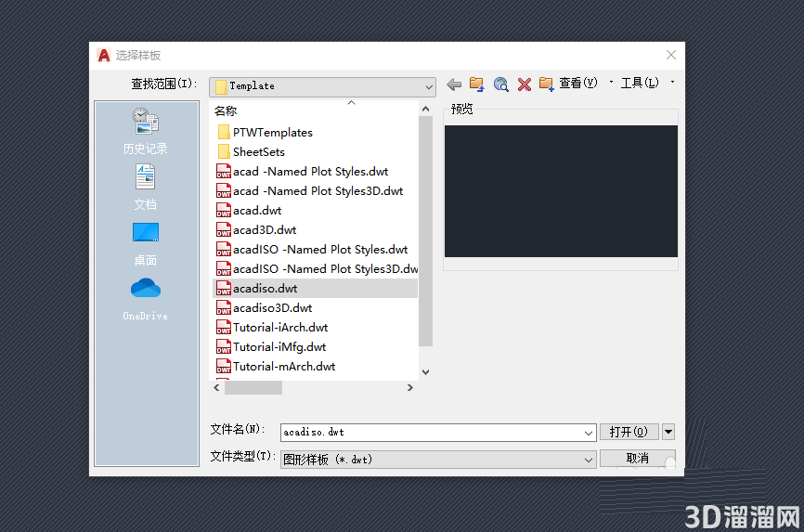Click the file list scroll down arrow
This screenshot has height=532, width=804.
[425, 372]
